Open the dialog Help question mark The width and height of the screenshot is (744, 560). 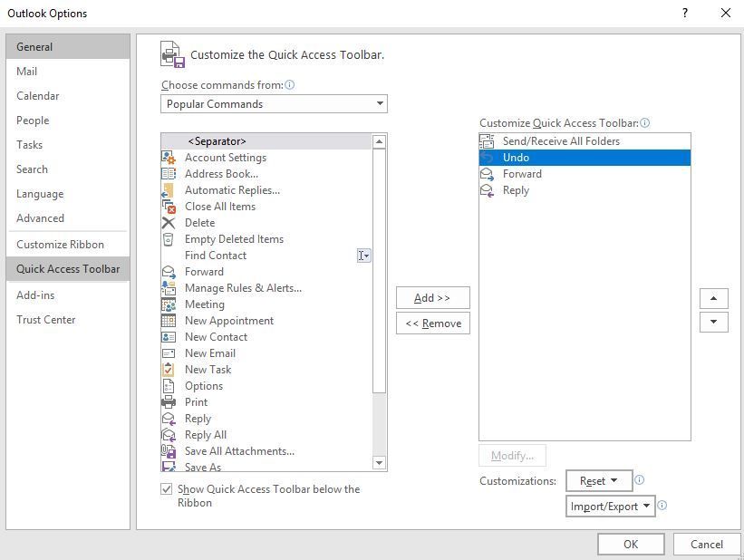click(685, 14)
